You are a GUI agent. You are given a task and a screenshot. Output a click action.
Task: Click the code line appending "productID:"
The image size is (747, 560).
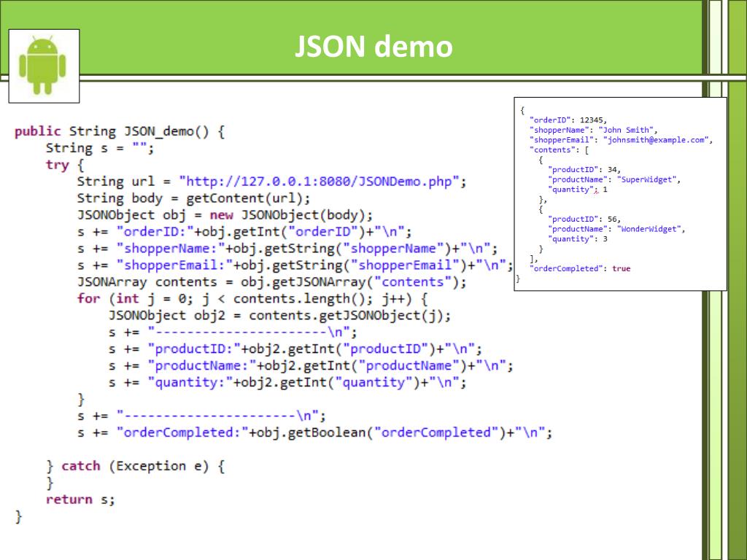(295, 349)
